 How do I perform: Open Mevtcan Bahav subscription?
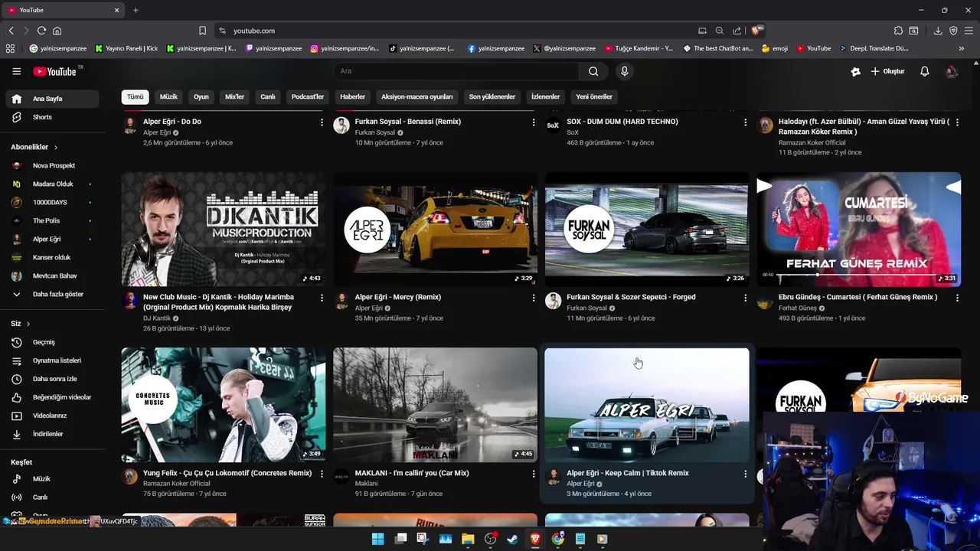point(52,275)
